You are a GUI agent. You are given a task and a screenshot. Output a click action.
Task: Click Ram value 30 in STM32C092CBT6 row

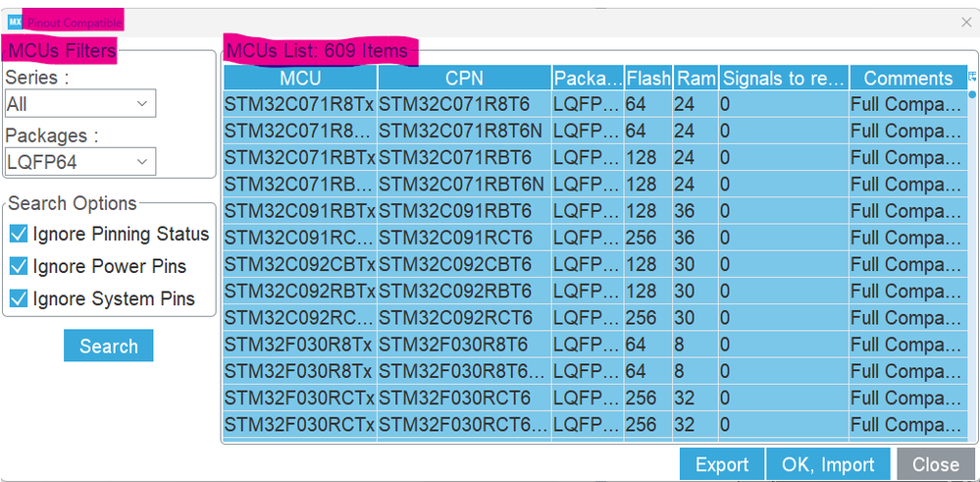click(x=696, y=264)
